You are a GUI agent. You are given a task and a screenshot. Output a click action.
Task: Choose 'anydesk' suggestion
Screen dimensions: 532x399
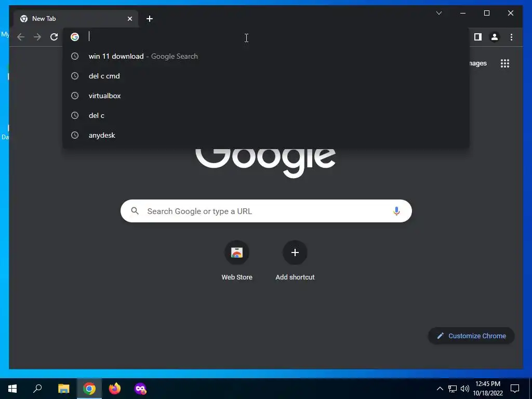click(x=267, y=135)
